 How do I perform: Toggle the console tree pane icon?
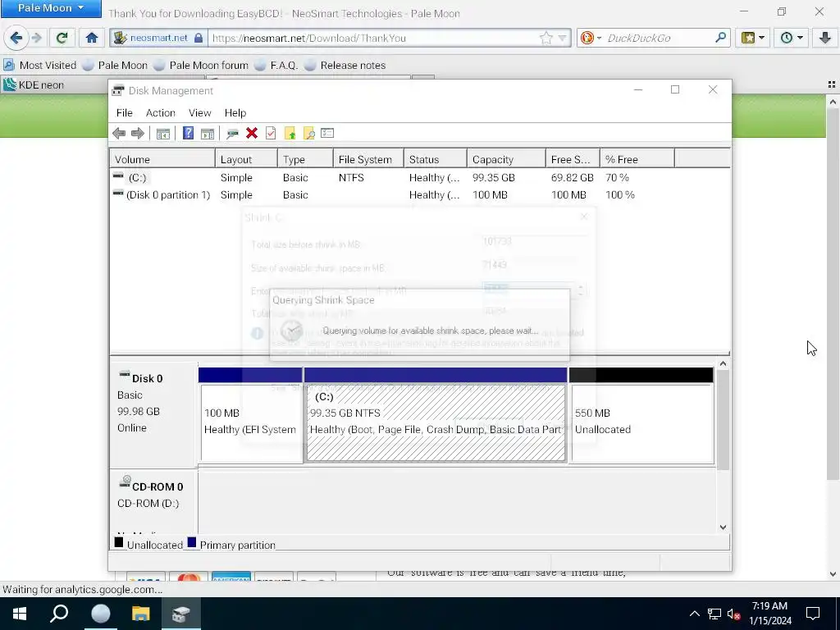coord(163,134)
